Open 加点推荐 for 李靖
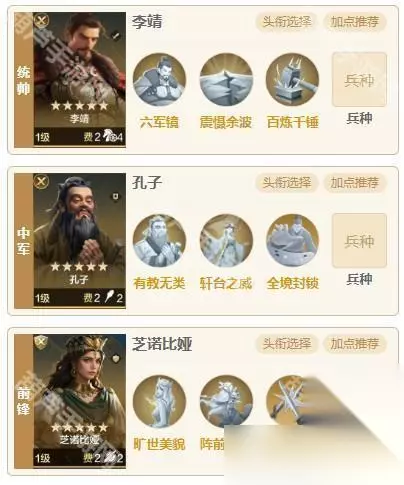The image size is (404, 485). pyautogui.click(x=355, y=22)
